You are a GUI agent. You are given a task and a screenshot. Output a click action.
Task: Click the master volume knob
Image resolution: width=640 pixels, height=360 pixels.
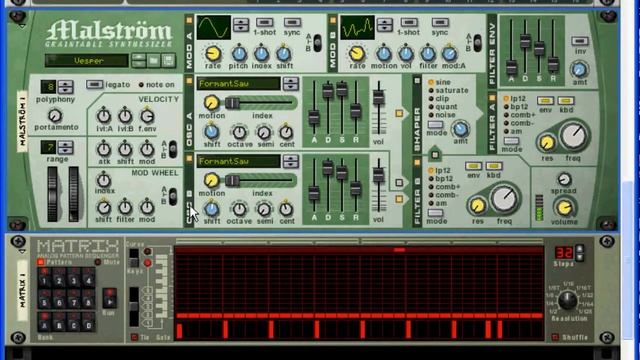tap(564, 208)
